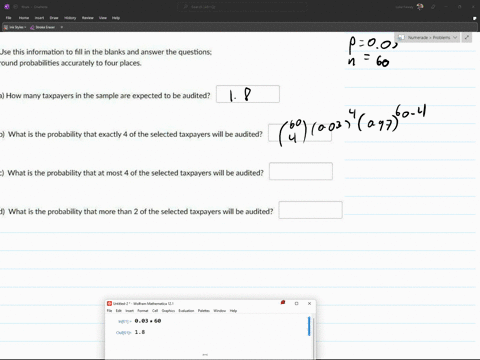This screenshot has width=480, height=360.
Task: Click the expand full page view arrow
Action: click(467, 37)
